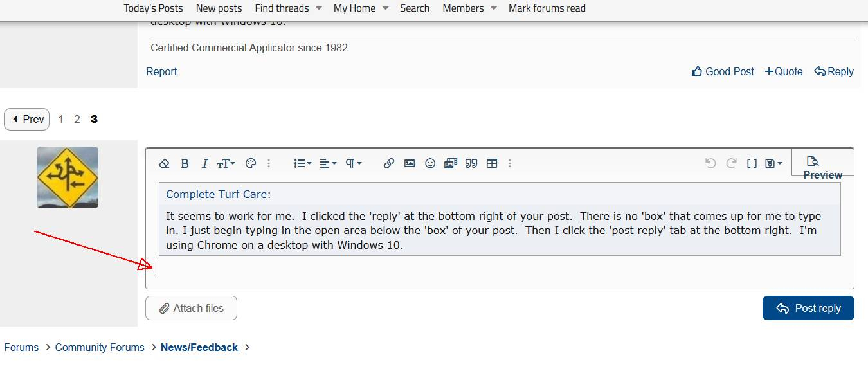The width and height of the screenshot is (868, 387).
Task: Toggle bold formatting in editor
Action: [x=185, y=163]
